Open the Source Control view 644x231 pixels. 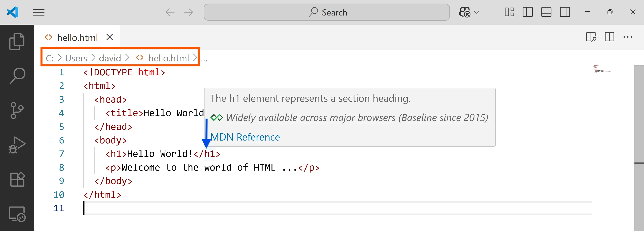pyautogui.click(x=17, y=110)
